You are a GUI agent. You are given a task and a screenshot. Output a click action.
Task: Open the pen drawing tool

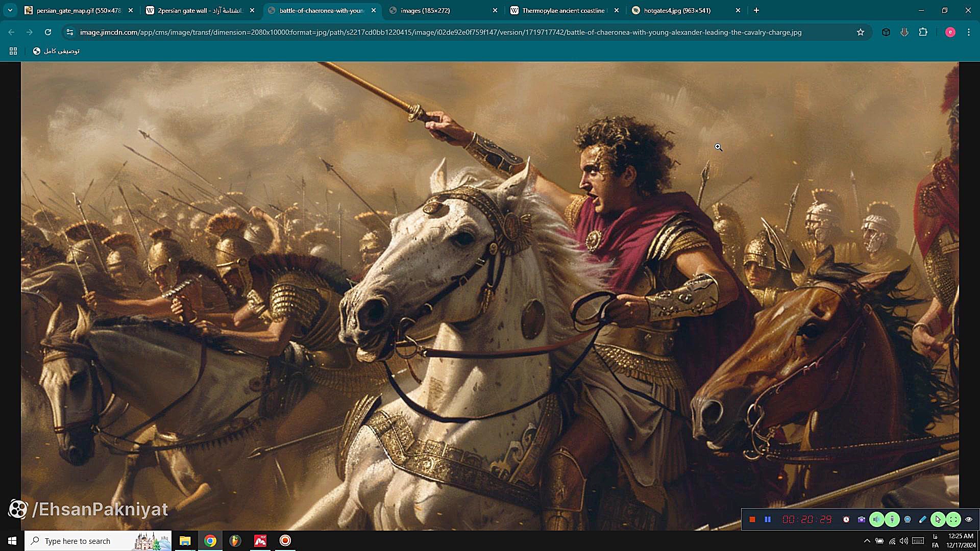(x=922, y=519)
